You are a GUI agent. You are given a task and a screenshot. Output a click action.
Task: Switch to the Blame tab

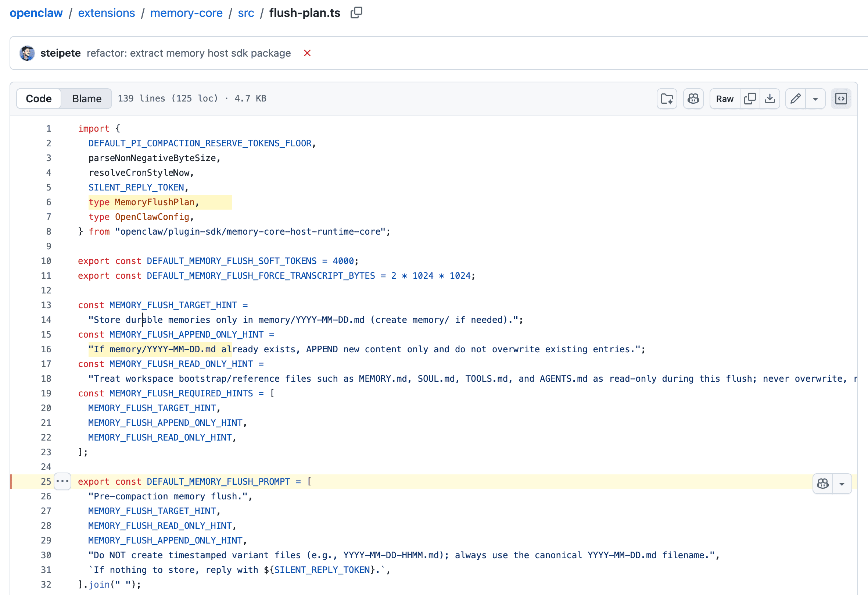pos(87,99)
